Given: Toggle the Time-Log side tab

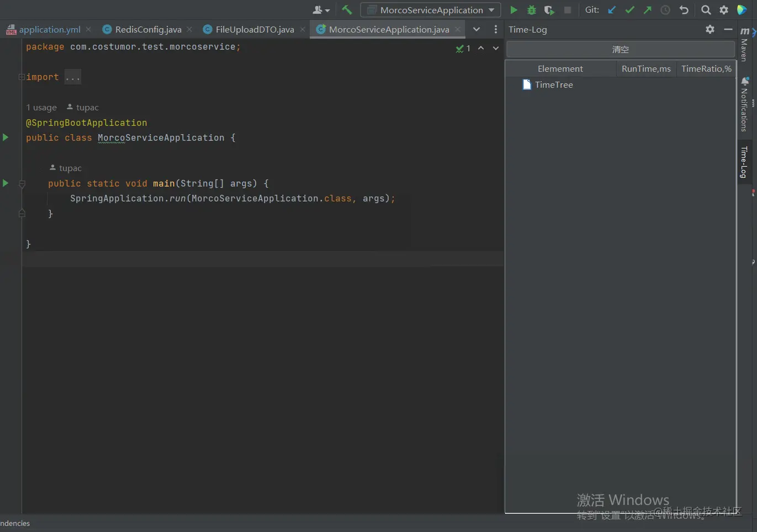Looking at the screenshot, I should [744, 162].
